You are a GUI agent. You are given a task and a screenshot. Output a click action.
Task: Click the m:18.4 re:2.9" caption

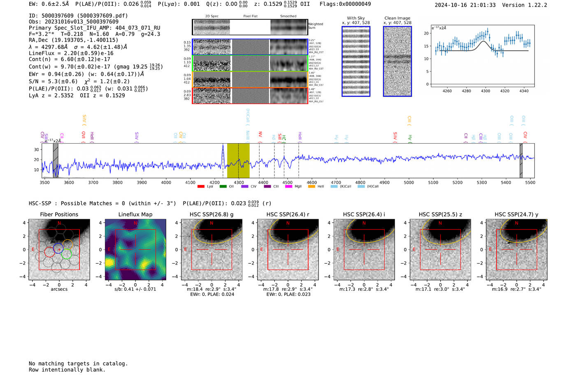211,289
